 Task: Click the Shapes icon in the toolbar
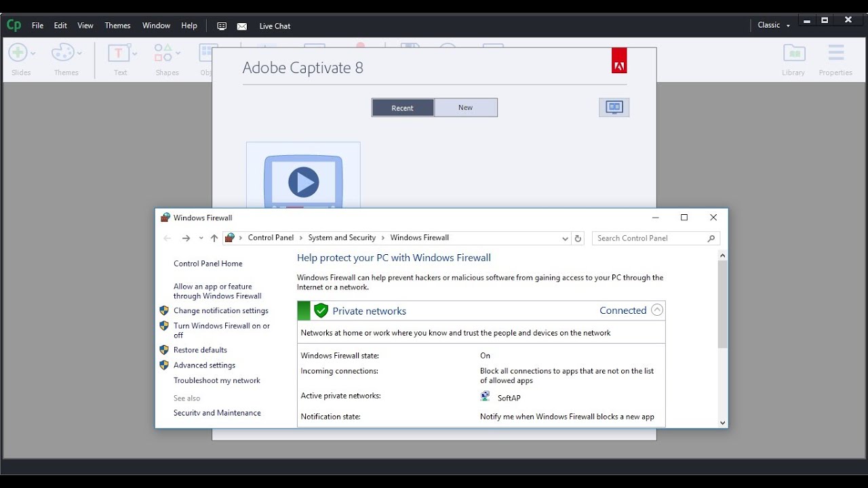pyautogui.click(x=163, y=53)
